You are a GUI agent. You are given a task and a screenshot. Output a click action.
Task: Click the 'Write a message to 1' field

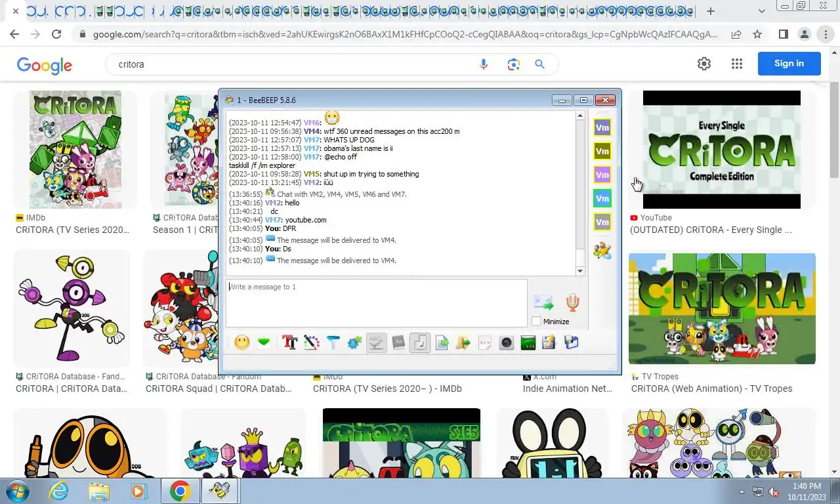pyautogui.click(x=377, y=303)
